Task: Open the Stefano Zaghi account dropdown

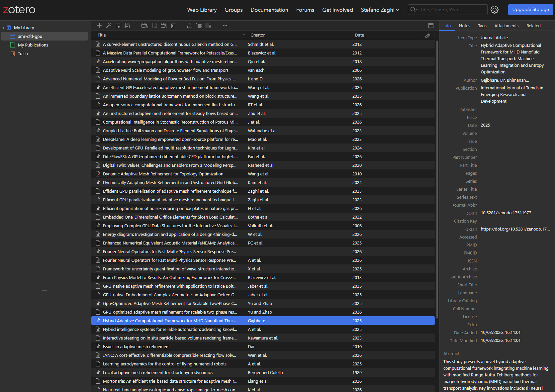Action: (x=380, y=10)
